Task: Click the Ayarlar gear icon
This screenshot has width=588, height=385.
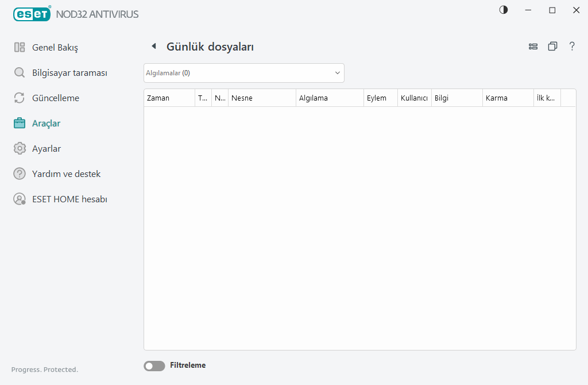Action: tap(20, 149)
